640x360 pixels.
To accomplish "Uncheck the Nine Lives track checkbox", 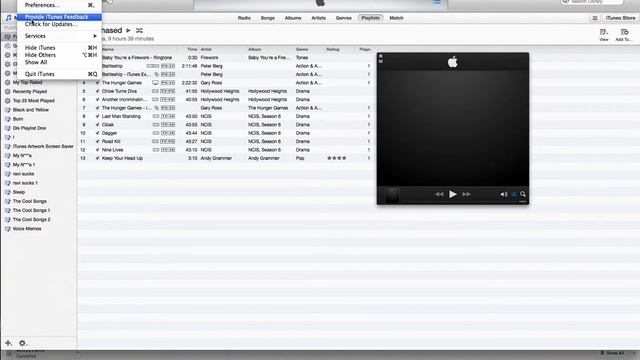I will [98, 150].
